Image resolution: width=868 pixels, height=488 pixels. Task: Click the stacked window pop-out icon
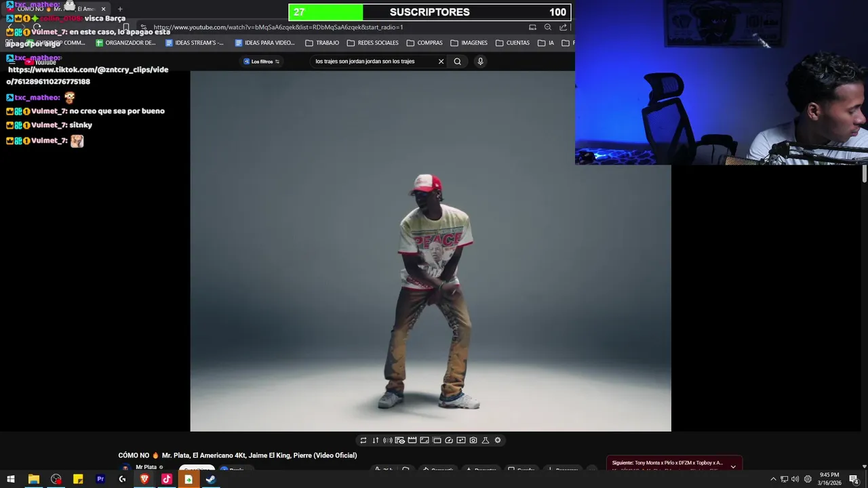(x=437, y=441)
